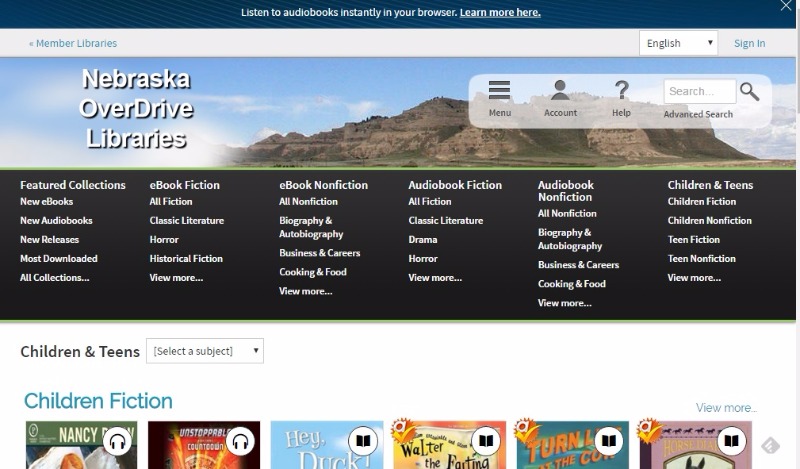
Task: Select All Fiction under eBook Fiction
Action: click(171, 202)
